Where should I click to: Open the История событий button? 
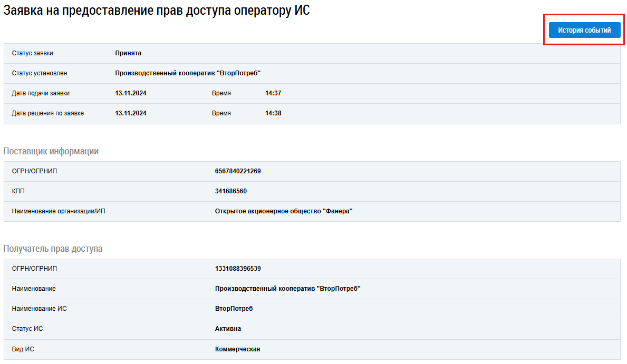(584, 31)
